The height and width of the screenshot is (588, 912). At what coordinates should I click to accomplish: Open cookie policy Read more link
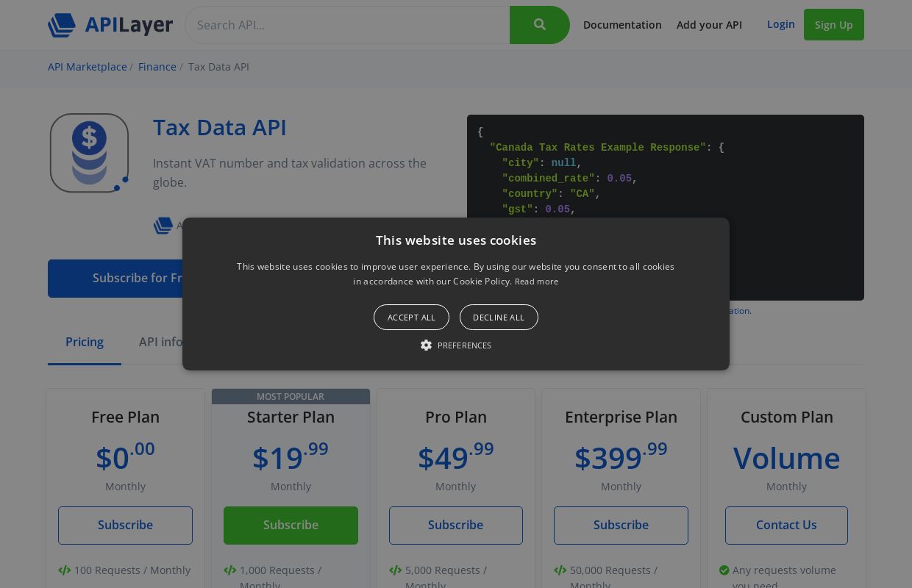[536, 282]
